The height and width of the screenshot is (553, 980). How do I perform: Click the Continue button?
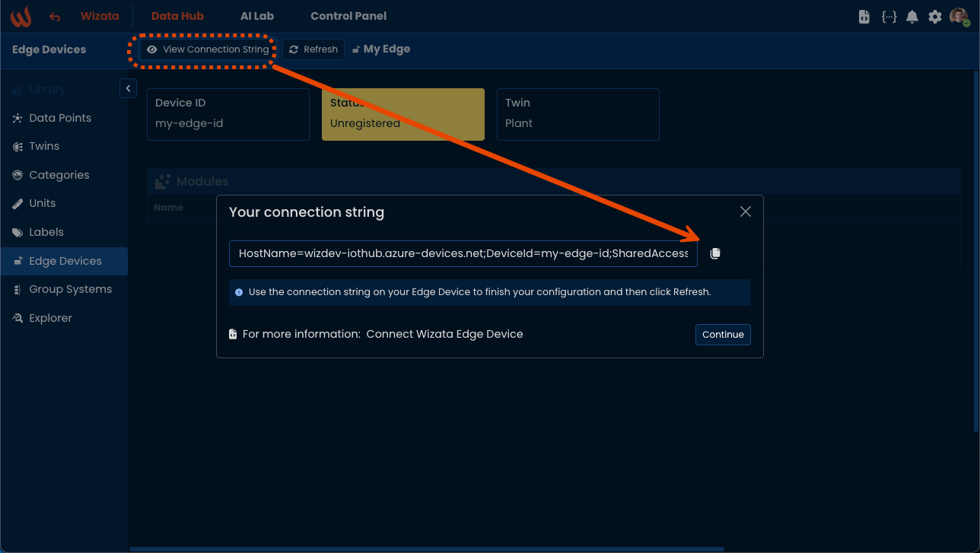click(723, 335)
